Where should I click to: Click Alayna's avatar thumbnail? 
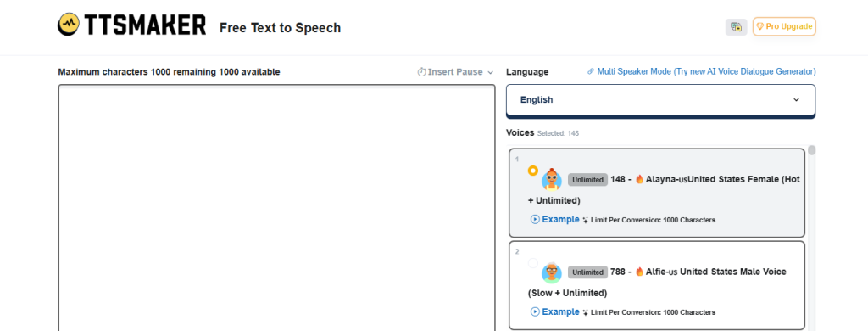(x=551, y=180)
